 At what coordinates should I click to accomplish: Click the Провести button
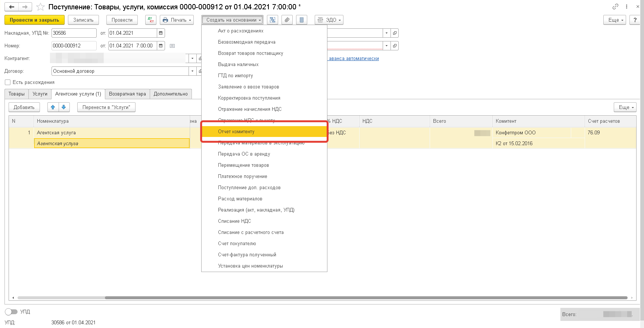(122, 20)
